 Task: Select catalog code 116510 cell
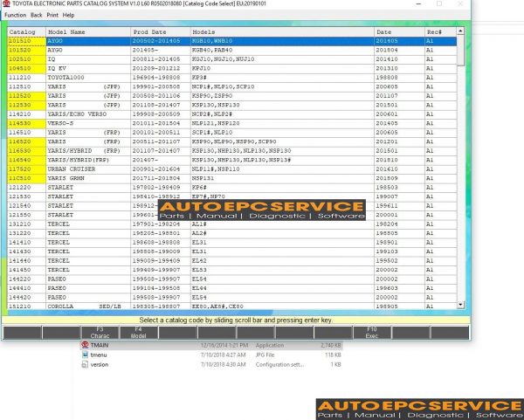point(26,133)
